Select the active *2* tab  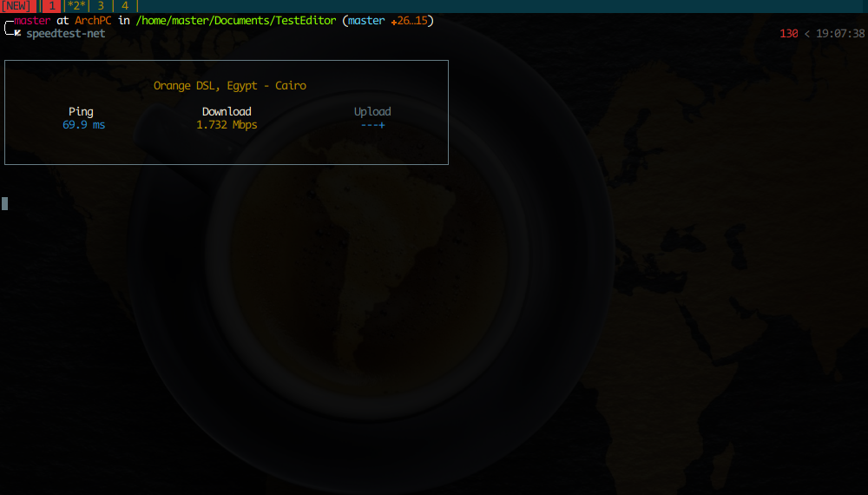pyautogui.click(x=77, y=6)
